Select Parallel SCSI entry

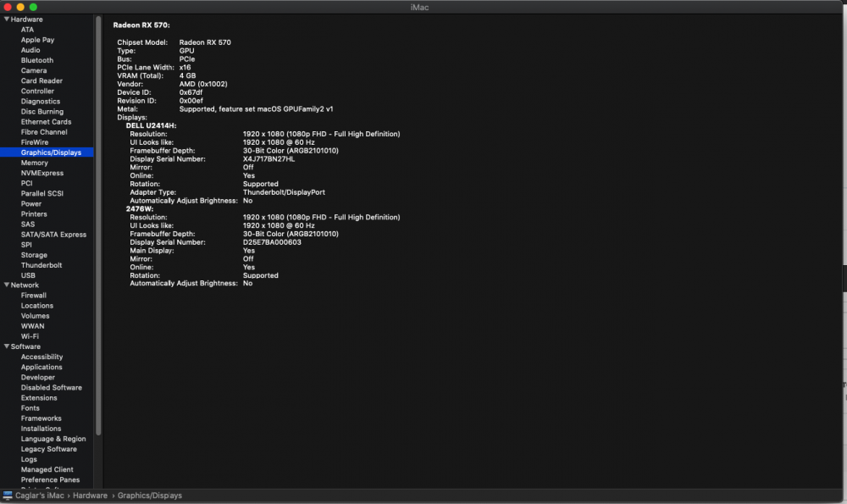[x=42, y=193]
